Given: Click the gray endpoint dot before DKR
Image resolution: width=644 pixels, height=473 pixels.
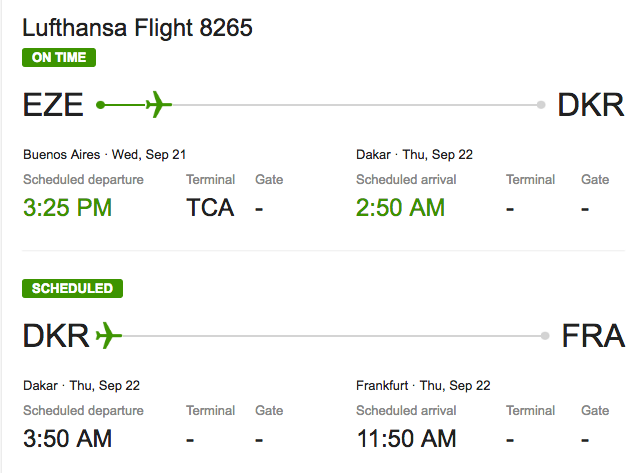Looking at the screenshot, I should [x=541, y=105].
